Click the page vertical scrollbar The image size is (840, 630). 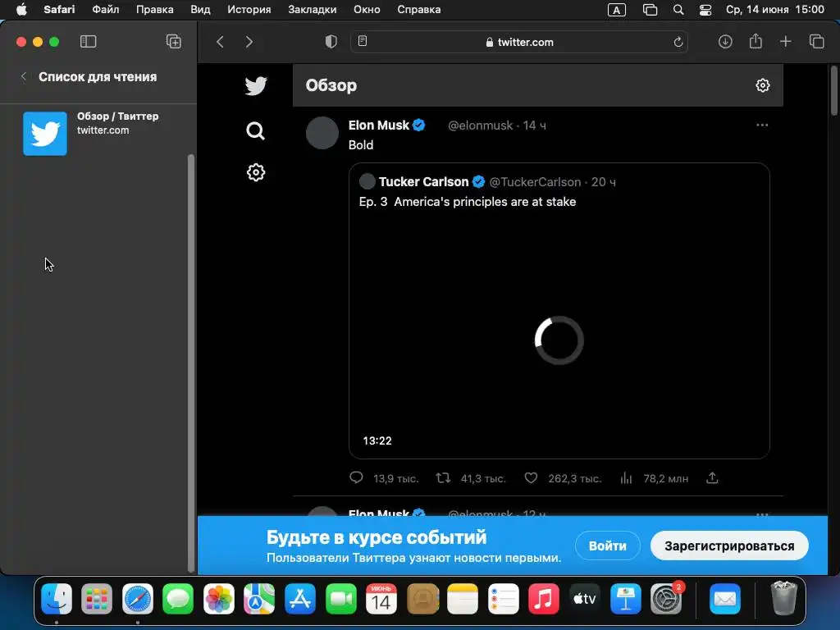(833, 90)
